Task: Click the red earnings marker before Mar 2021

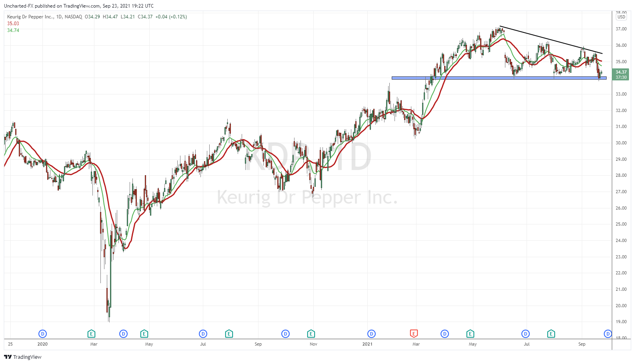Action: tap(414, 334)
